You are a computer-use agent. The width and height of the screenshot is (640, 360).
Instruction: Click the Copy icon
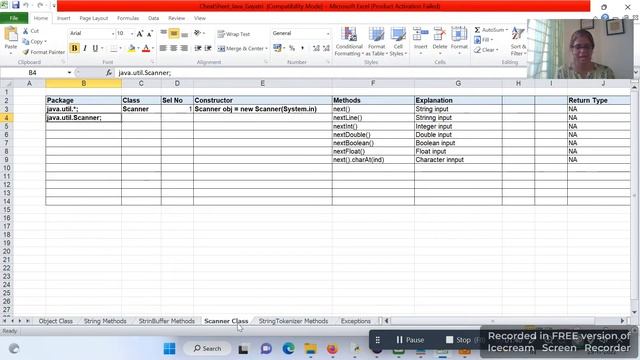(x=26, y=42)
